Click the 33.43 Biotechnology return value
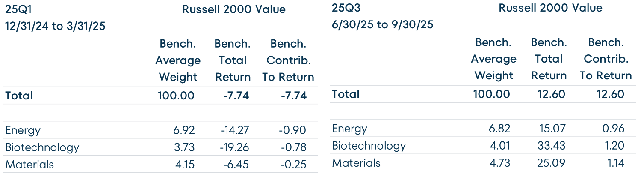This screenshot has width=644, height=180. pyautogui.click(x=551, y=146)
